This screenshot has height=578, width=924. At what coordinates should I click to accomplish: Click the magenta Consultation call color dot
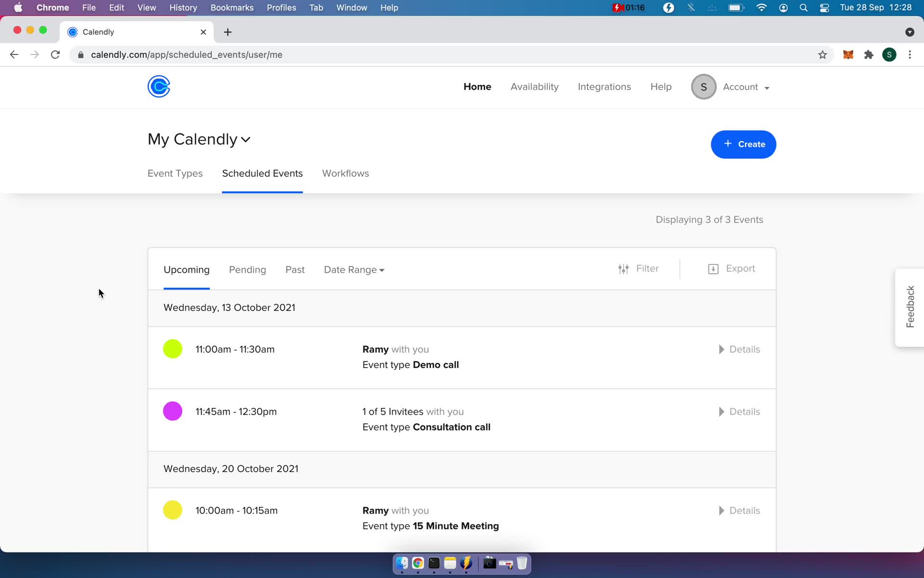pyautogui.click(x=173, y=411)
